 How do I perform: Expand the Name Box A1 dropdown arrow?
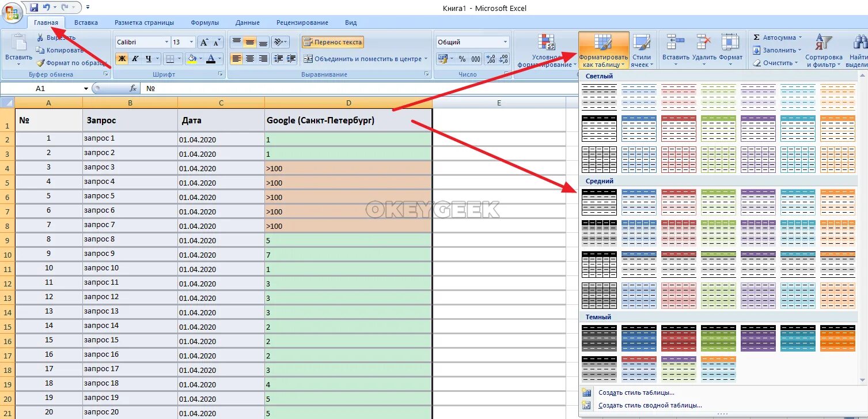point(86,88)
